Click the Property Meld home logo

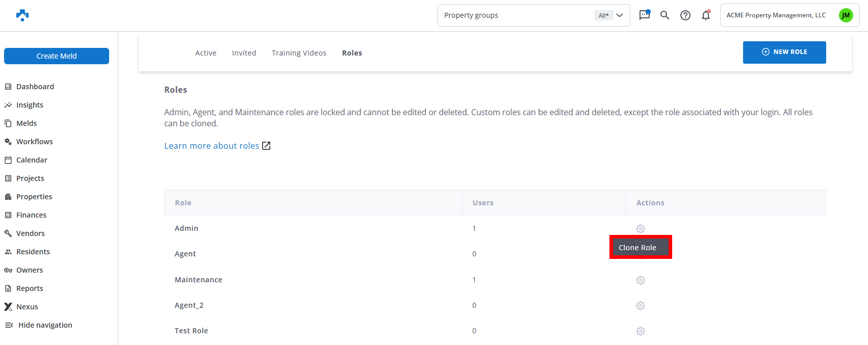pyautogui.click(x=22, y=15)
